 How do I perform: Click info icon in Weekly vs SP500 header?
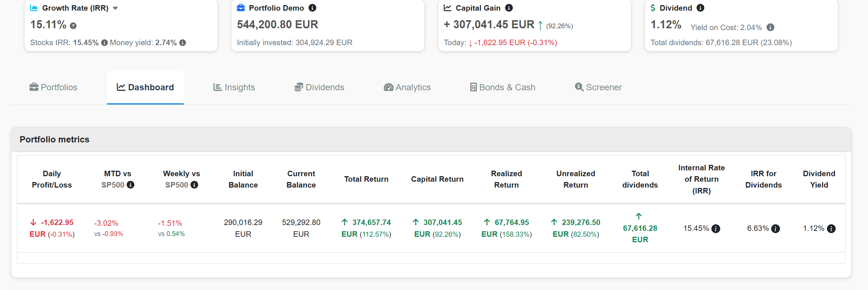(194, 185)
